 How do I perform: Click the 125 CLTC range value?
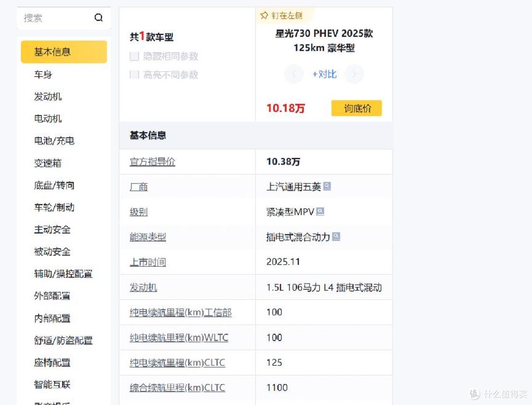pyautogui.click(x=274, y=363)
